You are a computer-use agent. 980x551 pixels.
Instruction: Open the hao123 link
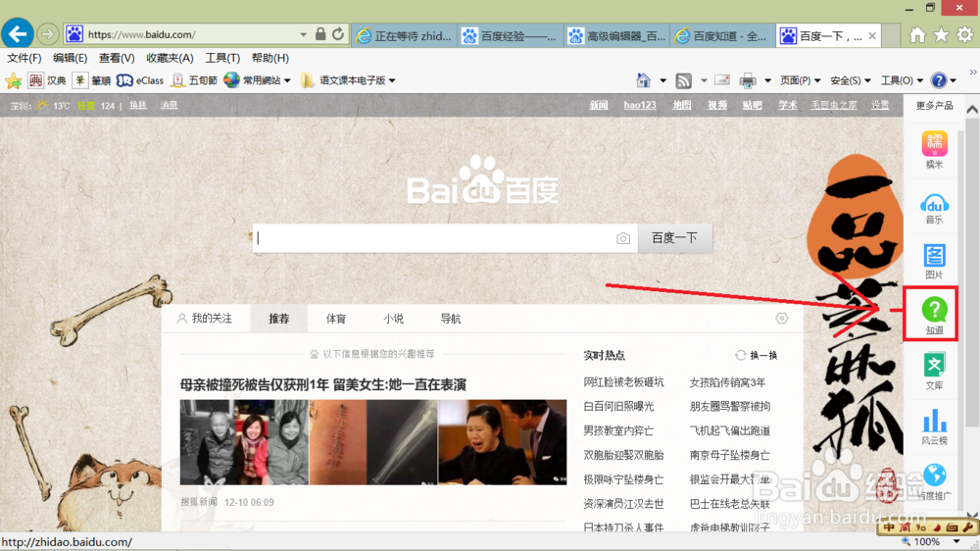tap(640, 105)
